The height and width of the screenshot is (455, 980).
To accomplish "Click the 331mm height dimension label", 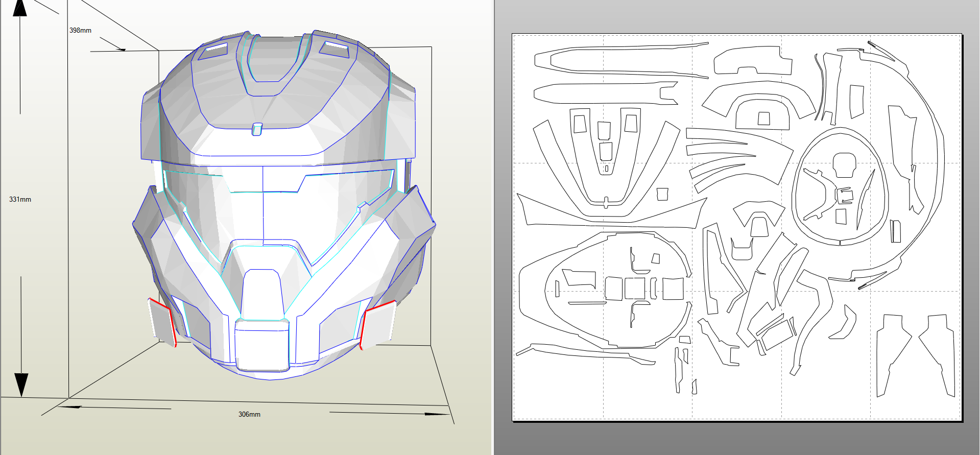I will coord(20,199).
